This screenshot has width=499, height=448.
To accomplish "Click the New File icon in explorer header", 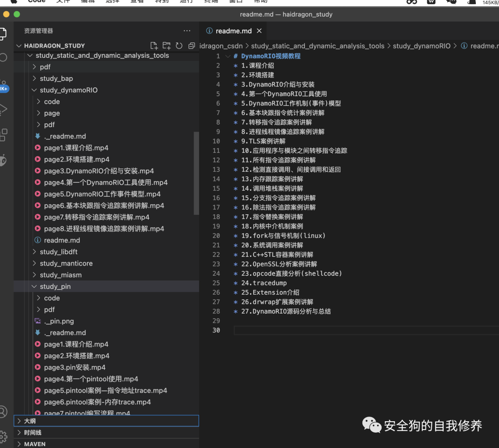I will click(x=154, y=46).
